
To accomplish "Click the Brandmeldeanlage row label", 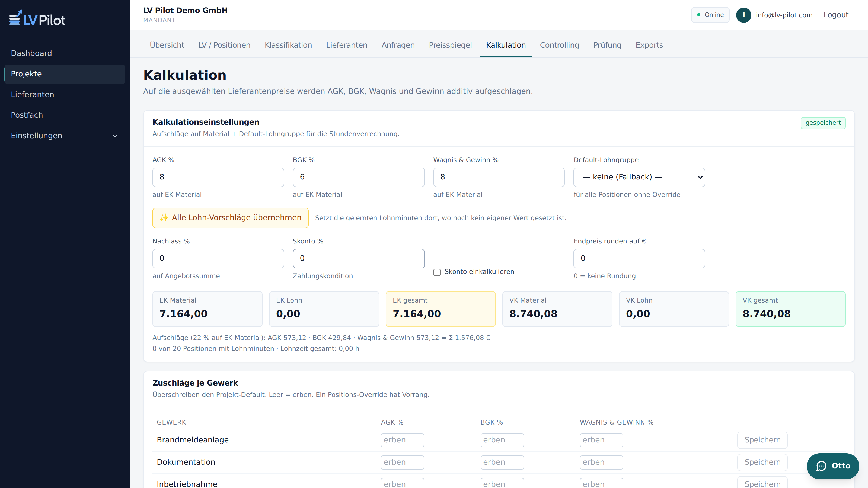I will tap(192, 440).
